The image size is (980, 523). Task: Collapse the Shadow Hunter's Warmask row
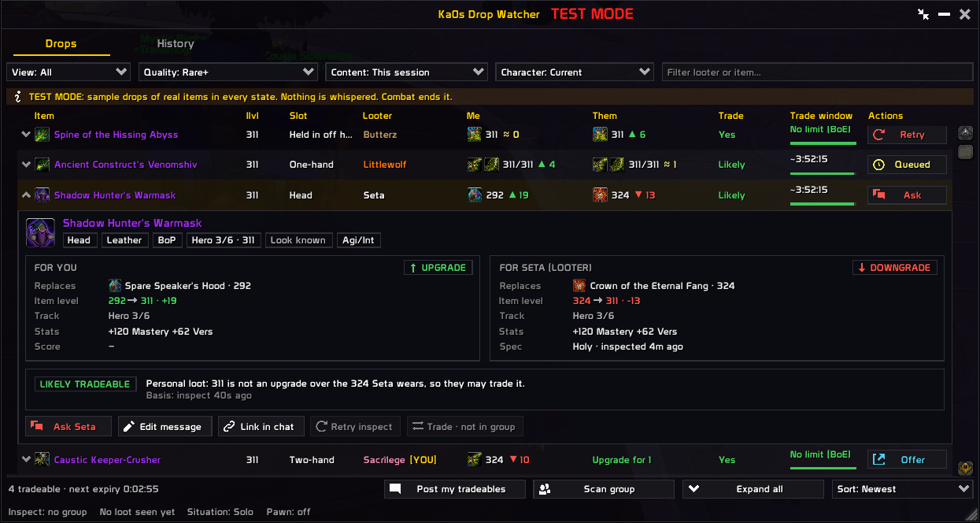(x=26, y=195)
